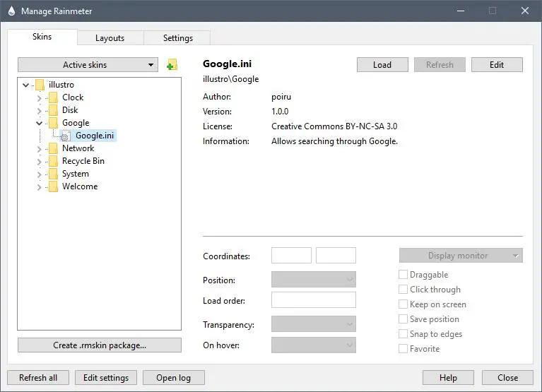
Task: Open Help for Manage Rainmeter
Action: pos(448,377)
